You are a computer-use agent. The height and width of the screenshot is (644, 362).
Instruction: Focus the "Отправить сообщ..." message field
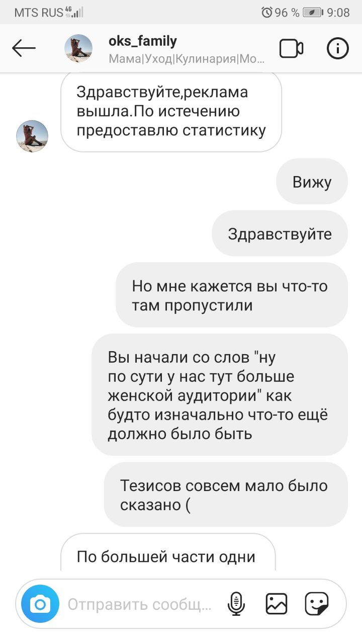coord(140,604)
